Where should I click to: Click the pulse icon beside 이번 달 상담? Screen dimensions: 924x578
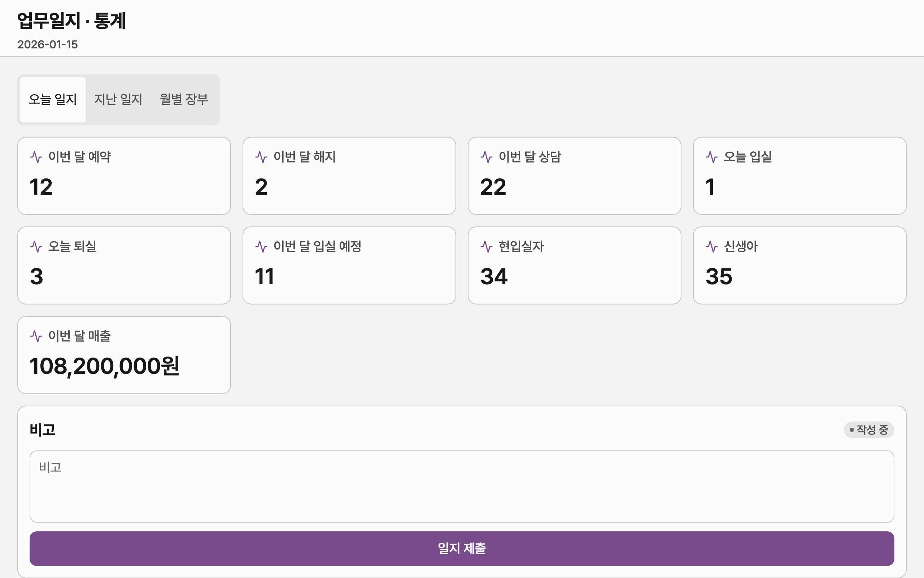(x=487, y=157)
